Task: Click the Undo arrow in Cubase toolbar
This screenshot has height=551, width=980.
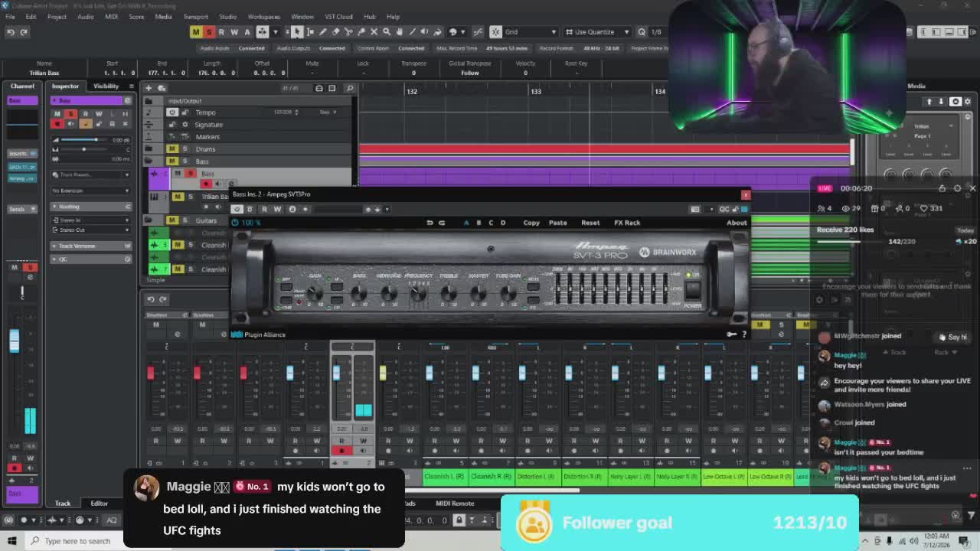Action: tap(11, 32)
